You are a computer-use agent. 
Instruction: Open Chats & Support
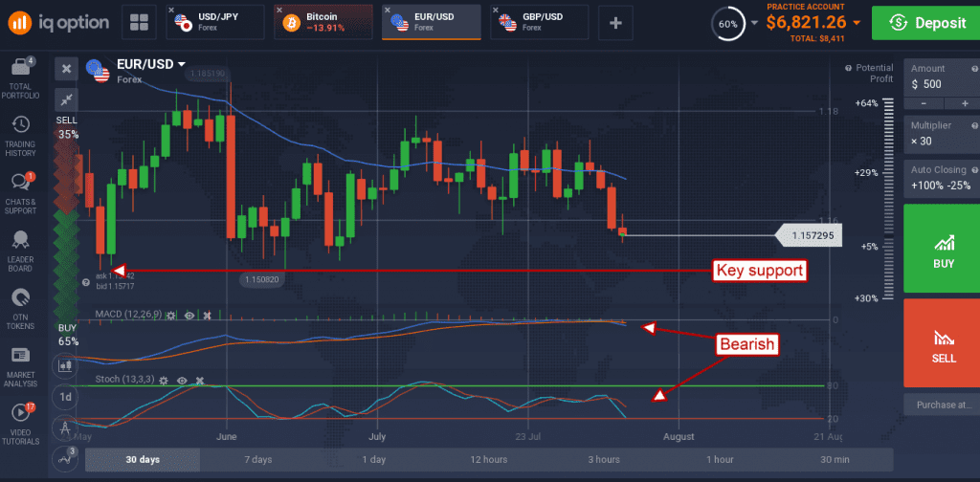coord(21,193)
